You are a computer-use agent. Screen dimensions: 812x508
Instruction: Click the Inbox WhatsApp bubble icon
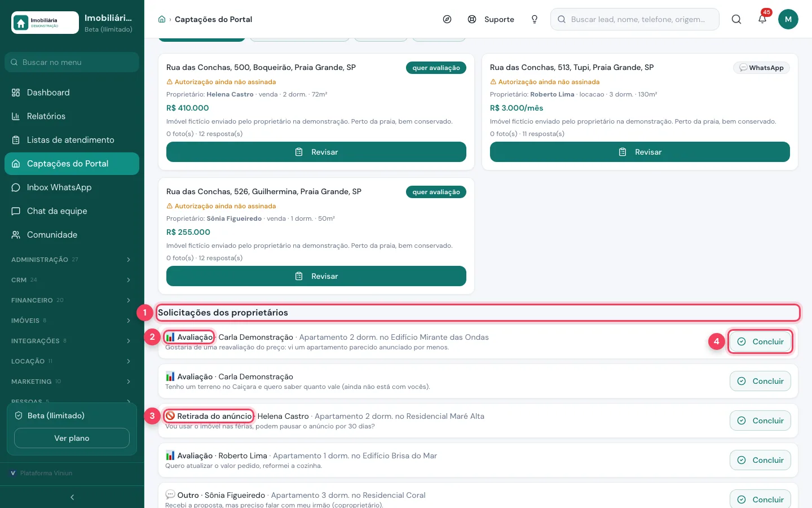click(x=16, y=187)
